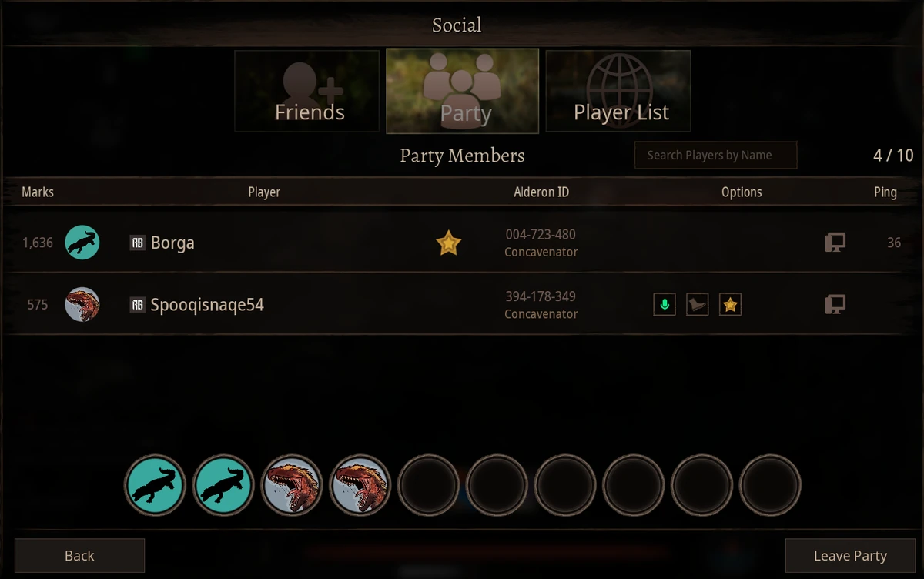The height and width of the screenshot is (579, 924).
Task: Kick Spooqisnaqe54 using the boot icon
Action: [698, 305]
